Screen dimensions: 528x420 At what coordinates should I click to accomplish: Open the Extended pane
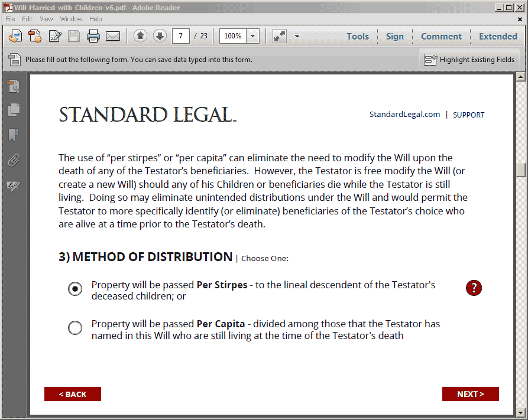click(498, 37)
